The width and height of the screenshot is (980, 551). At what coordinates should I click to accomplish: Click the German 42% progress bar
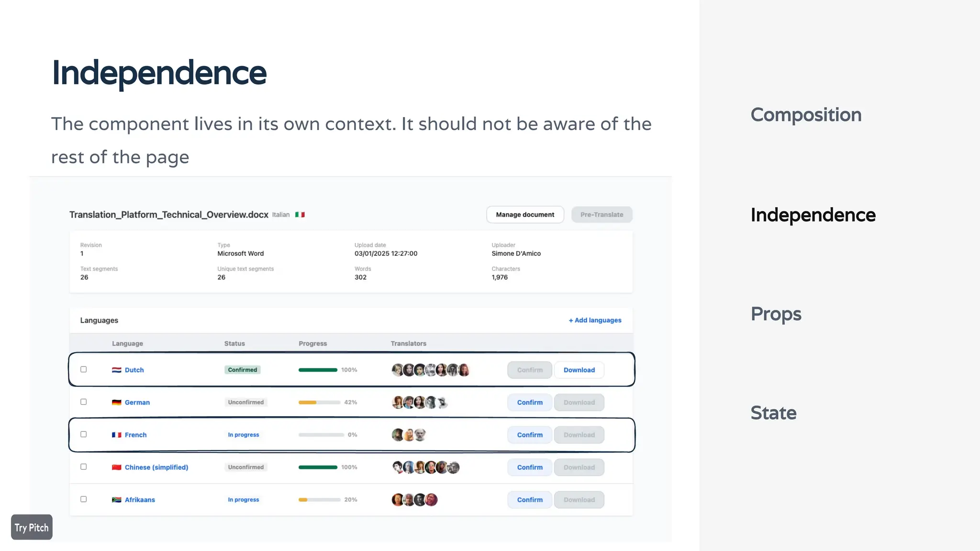pos(319,402)
